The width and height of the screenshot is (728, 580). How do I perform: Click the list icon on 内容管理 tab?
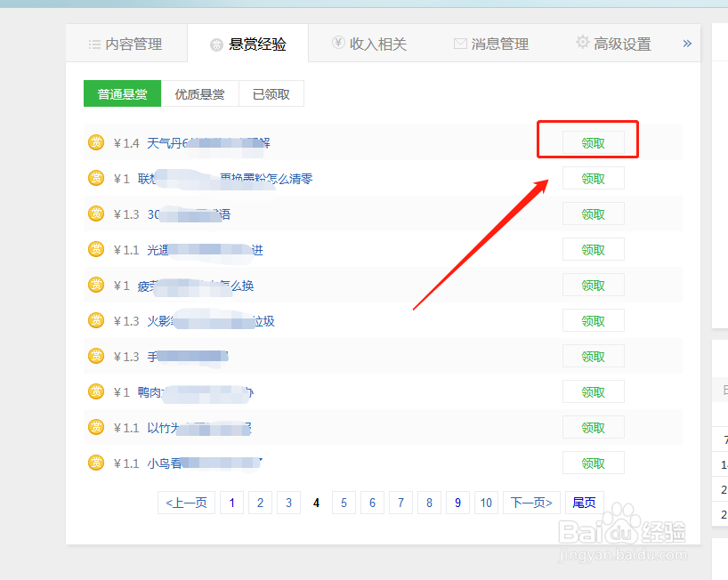point(95,43)
